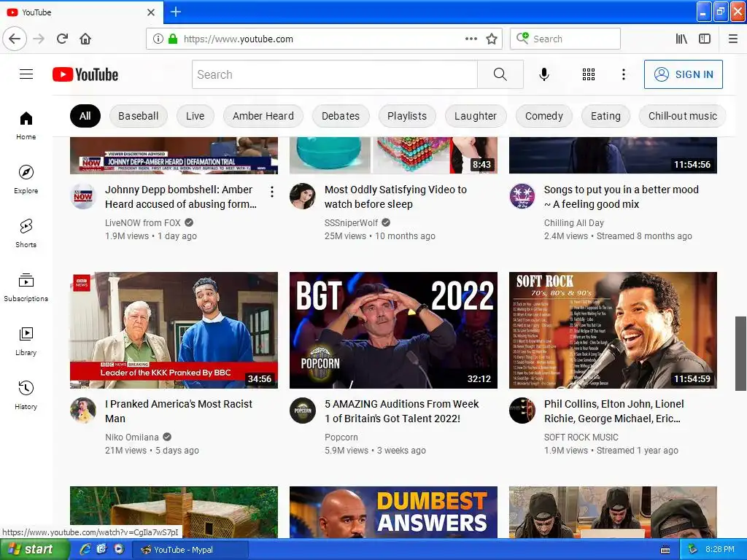Image resolution: width=747 pixels, height=560 pixels.
Task: Open Chilling All Day channel avatar
Action: (522, 196)
